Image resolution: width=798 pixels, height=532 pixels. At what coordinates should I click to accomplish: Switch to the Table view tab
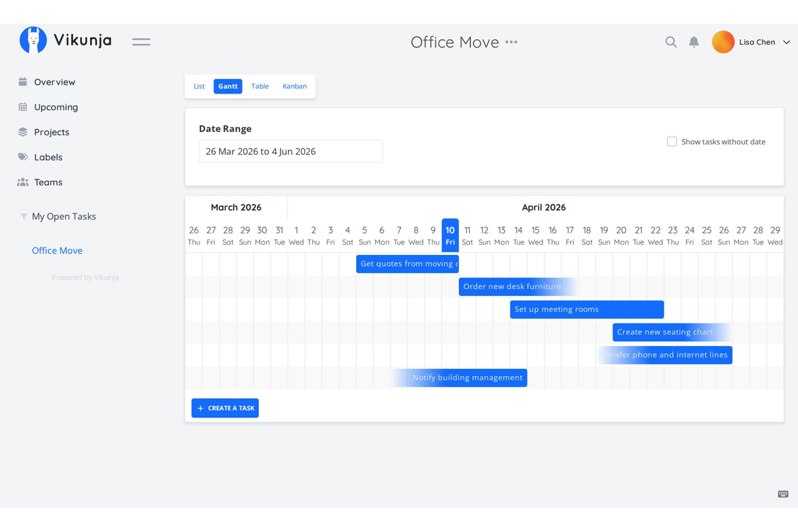(x=260, y=86)
